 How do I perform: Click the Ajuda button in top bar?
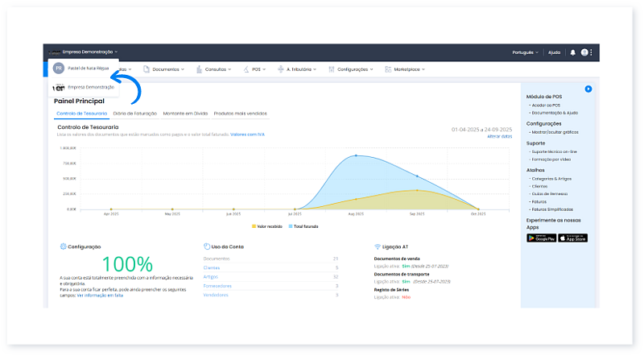click(554, 52)
